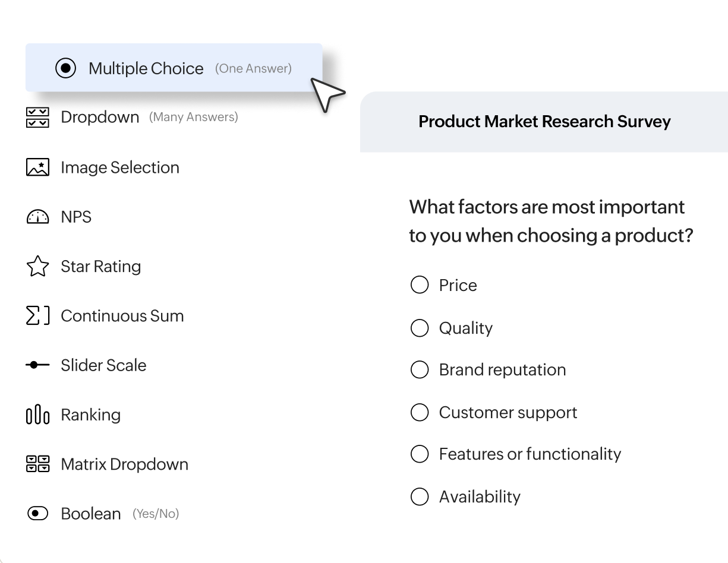Select the Price radio button
The image size is (728, 563).
[x=420, y=285]
